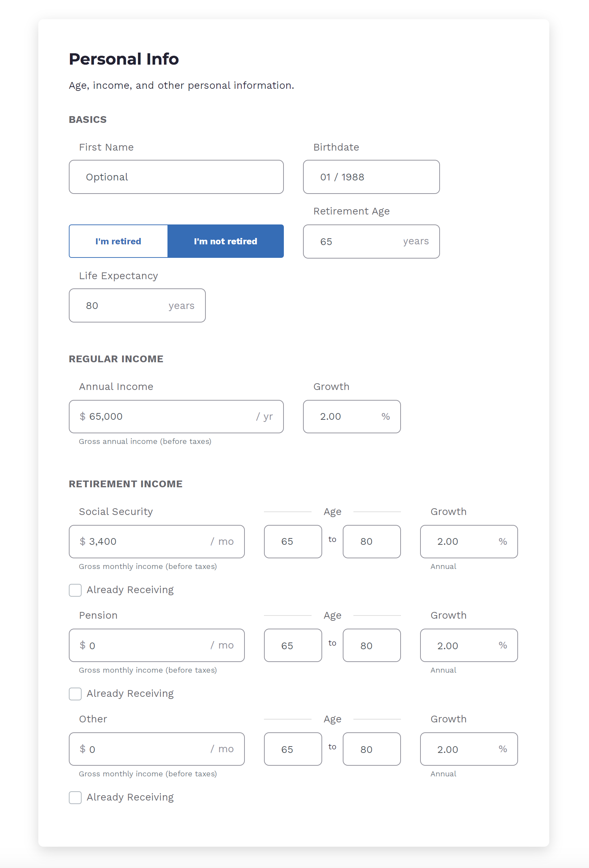Select the starting age field under Pension
The image size is (589, 868).
(x=293, y=645)
